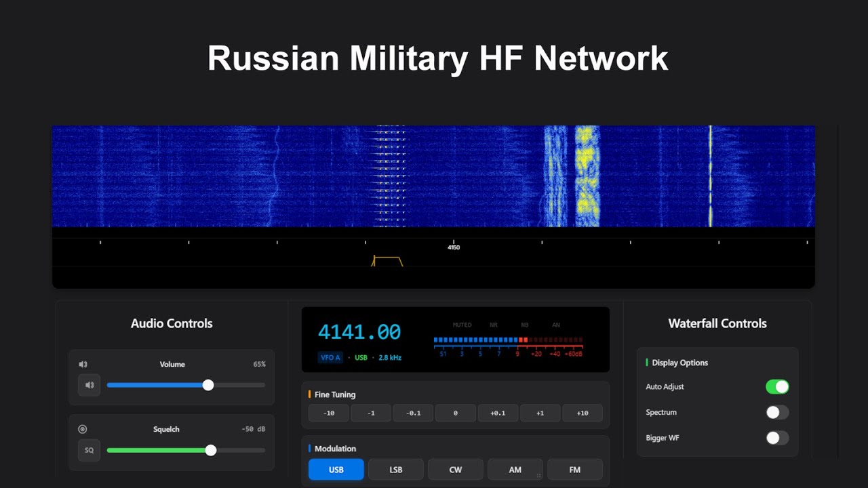Enable the Bigger WF toggle
Viewport: 868px width, 488px height.
pos(777,438)
